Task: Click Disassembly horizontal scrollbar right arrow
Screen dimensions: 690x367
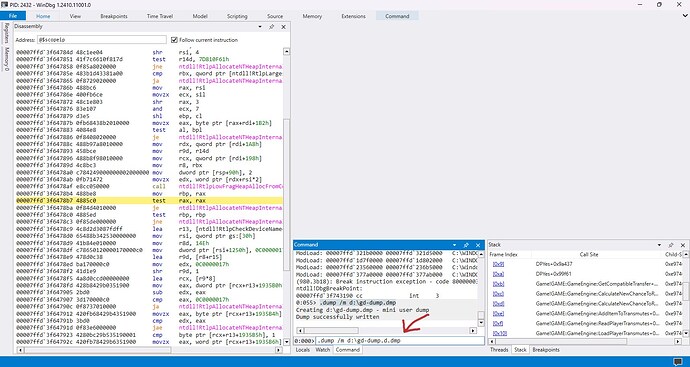Action: pos(279,350)
